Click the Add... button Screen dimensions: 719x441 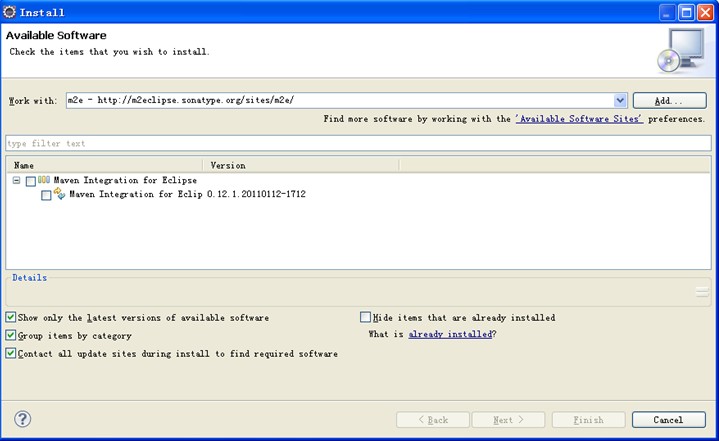point(669,100)
